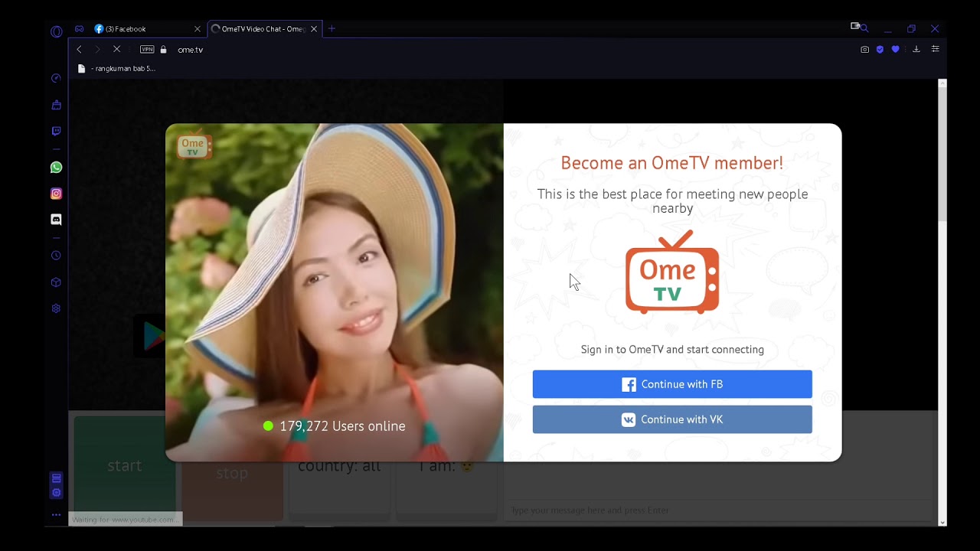Open the Opera menu logo
This screenshot has height=551, width=980.
point(56,31)
